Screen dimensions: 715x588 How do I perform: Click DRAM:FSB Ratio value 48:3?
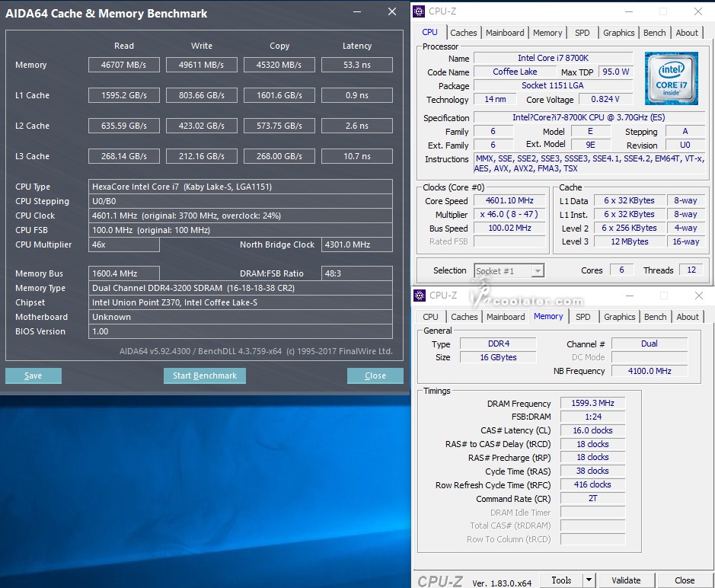357,273
